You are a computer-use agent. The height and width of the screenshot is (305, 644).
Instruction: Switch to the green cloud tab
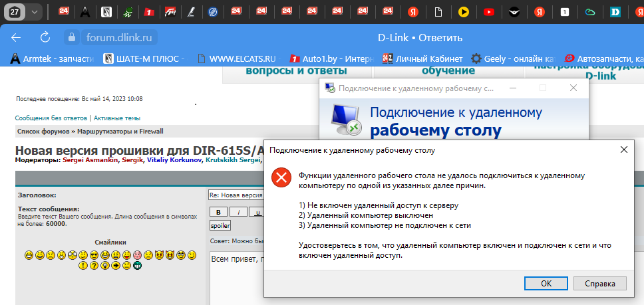[590, 12]
